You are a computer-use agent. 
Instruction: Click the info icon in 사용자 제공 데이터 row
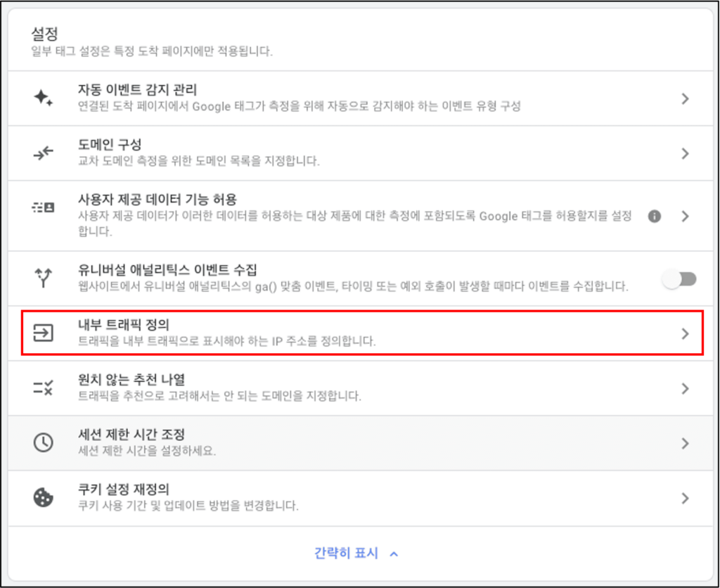(655, 216)
